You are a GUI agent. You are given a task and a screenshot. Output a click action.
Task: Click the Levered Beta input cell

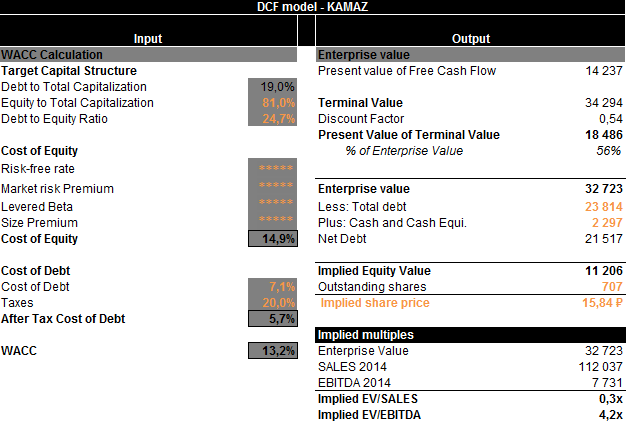coord(272,206)
